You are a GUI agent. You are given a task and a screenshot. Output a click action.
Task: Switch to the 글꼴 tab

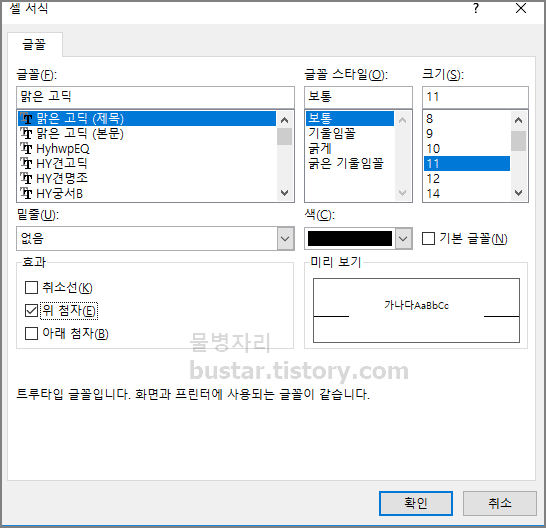[x=34, y=45]
